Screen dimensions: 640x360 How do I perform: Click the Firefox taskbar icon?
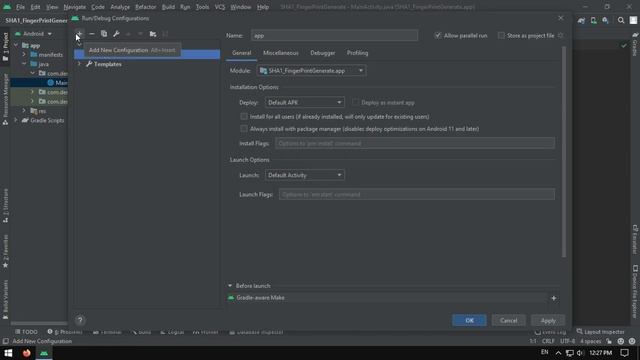coord(27,353)
